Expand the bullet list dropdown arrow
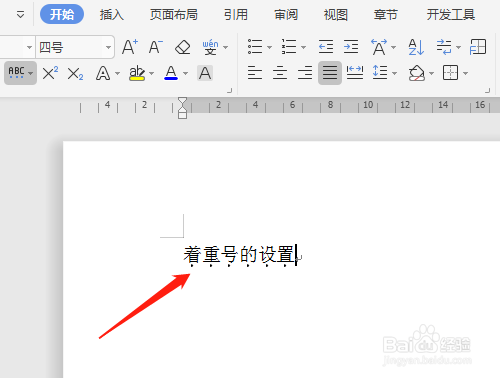 270,47
